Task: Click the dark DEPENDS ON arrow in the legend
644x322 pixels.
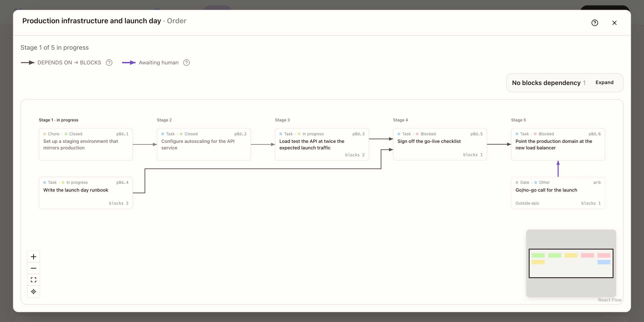Action: (28, 63)
